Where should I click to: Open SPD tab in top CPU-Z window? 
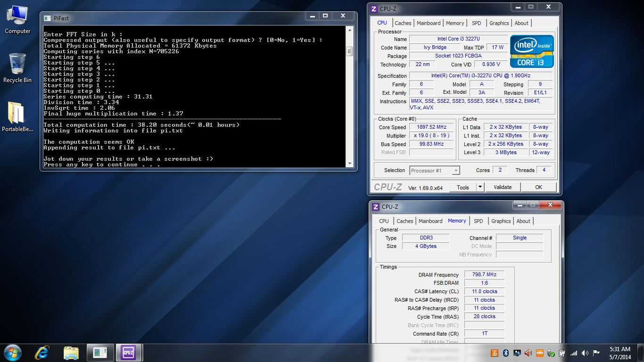[477, 23]
